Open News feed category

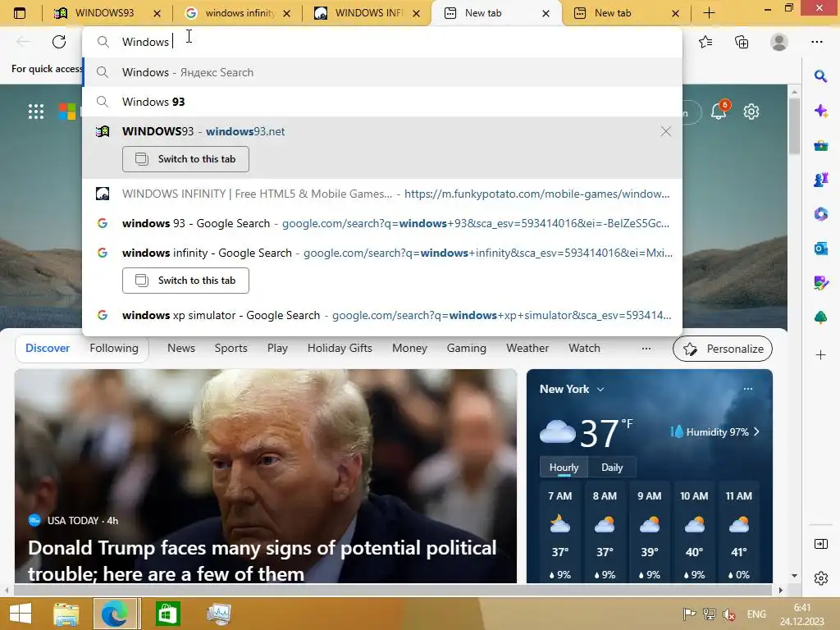pos(181,348)
